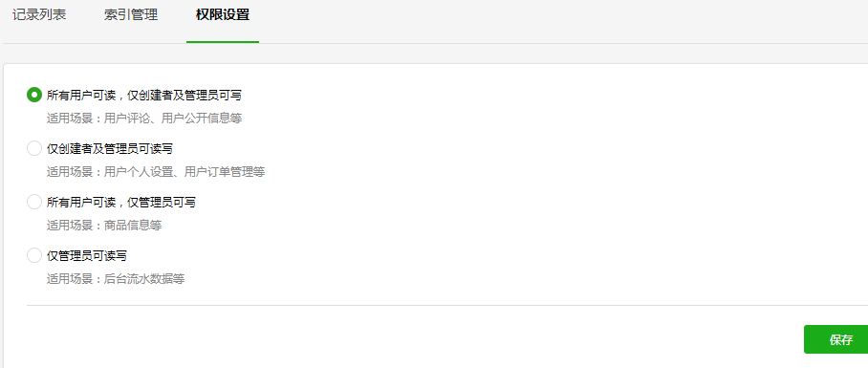This screenshot has height=368, width=868.
Task: Select radio for 所有用户可读，仅创建者及管理员可写
Action: [34, 95]
